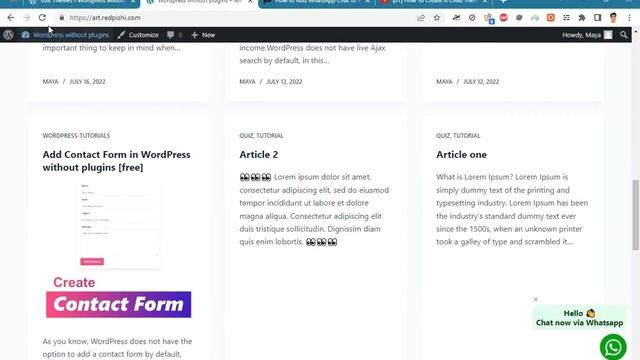Open the Chrome three-dot menu

[629, 18]
